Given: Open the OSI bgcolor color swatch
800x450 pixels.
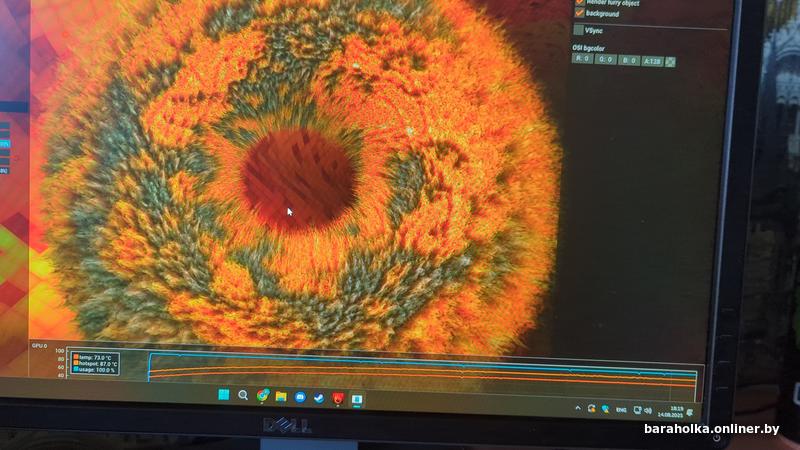Looking at the screenshot, I should coord(670,62).
